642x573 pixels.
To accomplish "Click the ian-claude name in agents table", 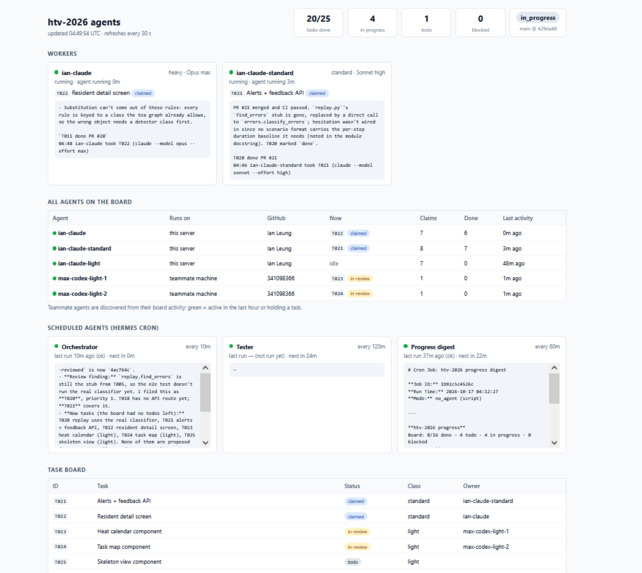I will pyautogui.click(x=72, y=233).
